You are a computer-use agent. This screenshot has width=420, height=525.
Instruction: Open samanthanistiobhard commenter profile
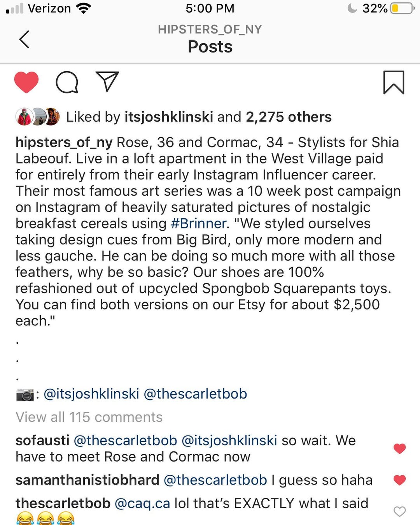(87, 480)
